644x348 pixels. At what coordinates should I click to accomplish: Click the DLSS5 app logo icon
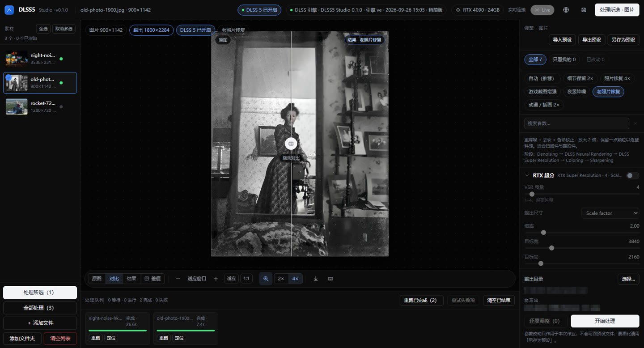[x=9, y=9]
